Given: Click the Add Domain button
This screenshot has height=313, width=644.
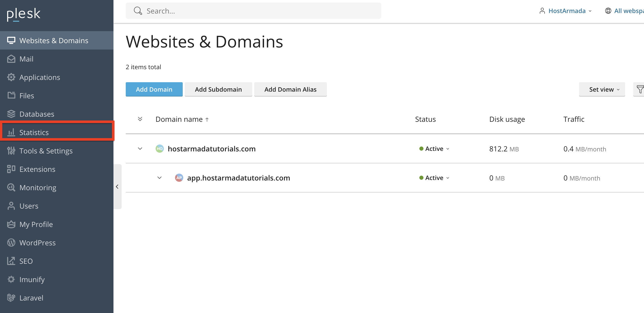Looking at the screenshot, I should tap(154, 89).
